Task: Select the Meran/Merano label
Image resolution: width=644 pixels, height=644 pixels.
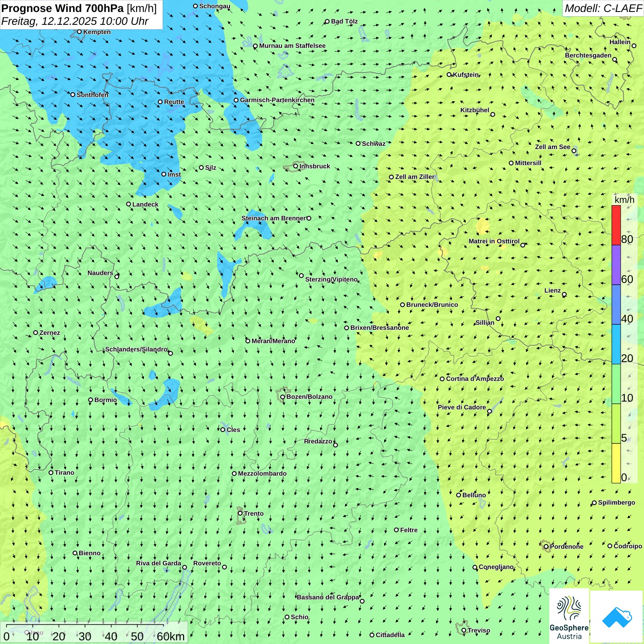Action: (273, 341)
